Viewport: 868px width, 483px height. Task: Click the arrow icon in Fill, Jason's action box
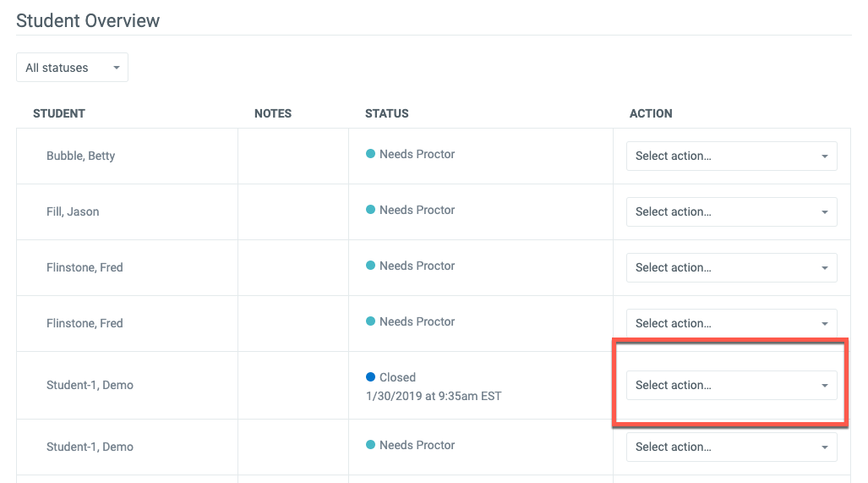(824, 212)
